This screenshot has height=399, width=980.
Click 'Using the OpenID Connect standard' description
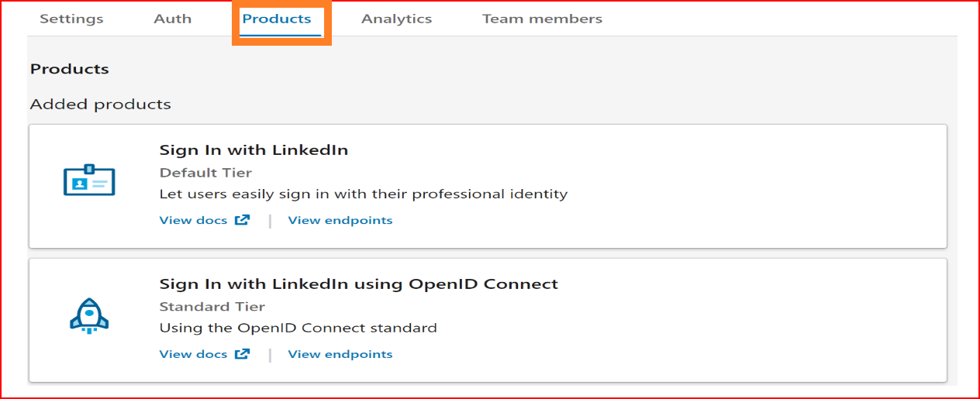[298, 328]
